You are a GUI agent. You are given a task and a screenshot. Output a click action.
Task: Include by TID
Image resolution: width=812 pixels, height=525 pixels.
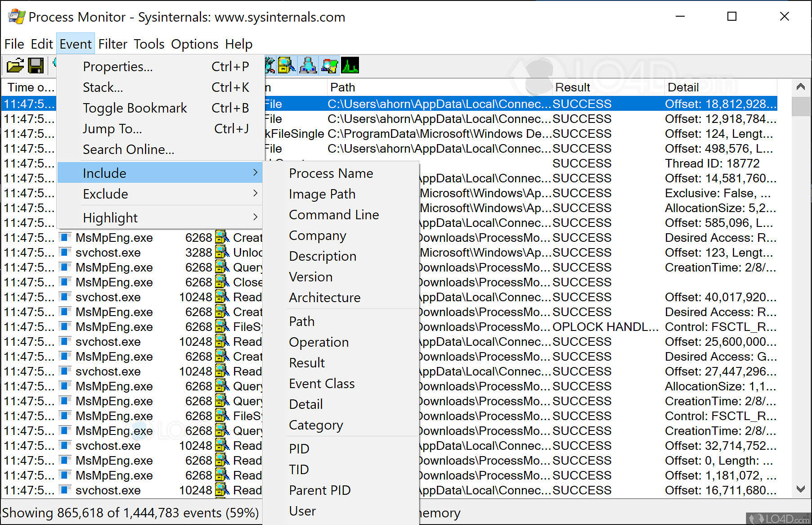tap(341, 470)
